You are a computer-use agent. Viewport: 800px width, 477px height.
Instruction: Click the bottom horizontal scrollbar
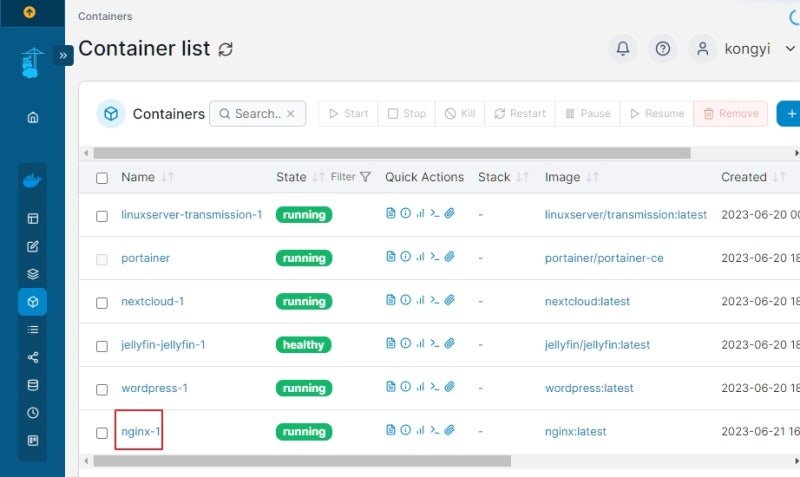click(x=302, y=461)
